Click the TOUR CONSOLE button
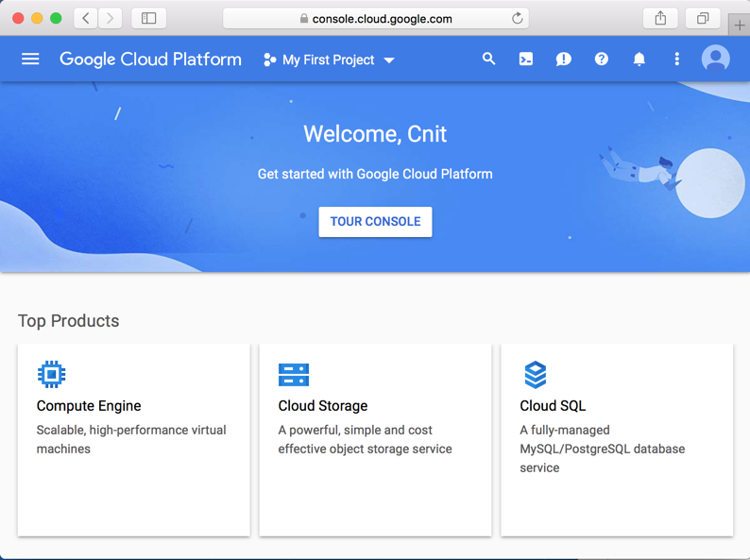This screenshot has height=560, width=750. pos(376,222)
